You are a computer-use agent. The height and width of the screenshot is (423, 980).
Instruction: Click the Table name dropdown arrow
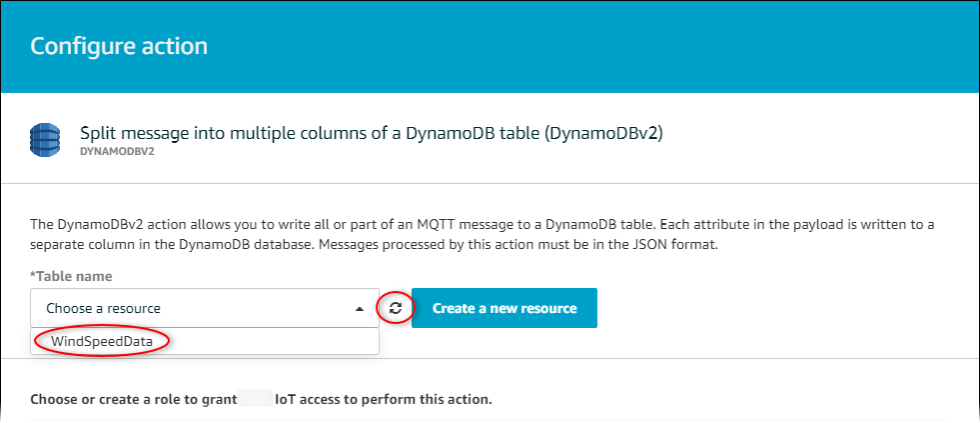click(x=360, y=309)
